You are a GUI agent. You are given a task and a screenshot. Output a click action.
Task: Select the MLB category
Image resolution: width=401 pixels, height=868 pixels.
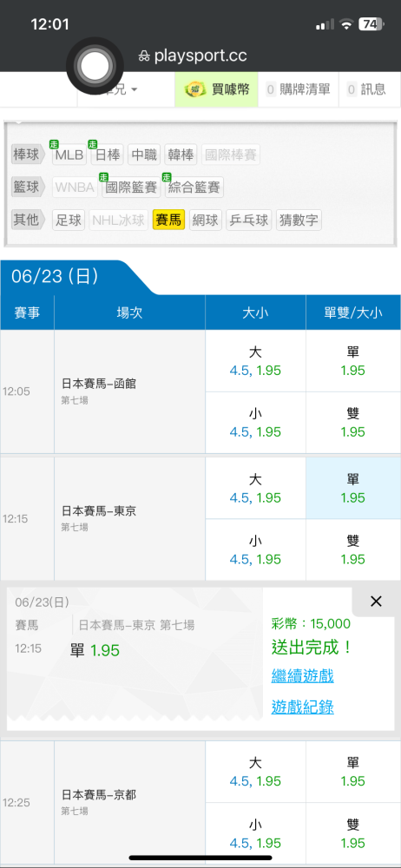coord(69,155)
